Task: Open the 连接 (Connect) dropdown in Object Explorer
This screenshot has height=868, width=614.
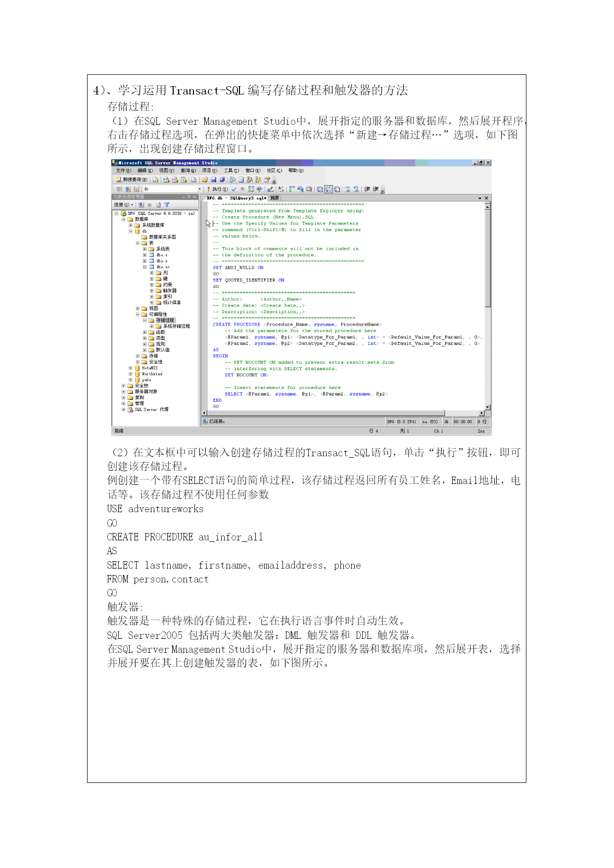Action: click(x=124, y=205)
